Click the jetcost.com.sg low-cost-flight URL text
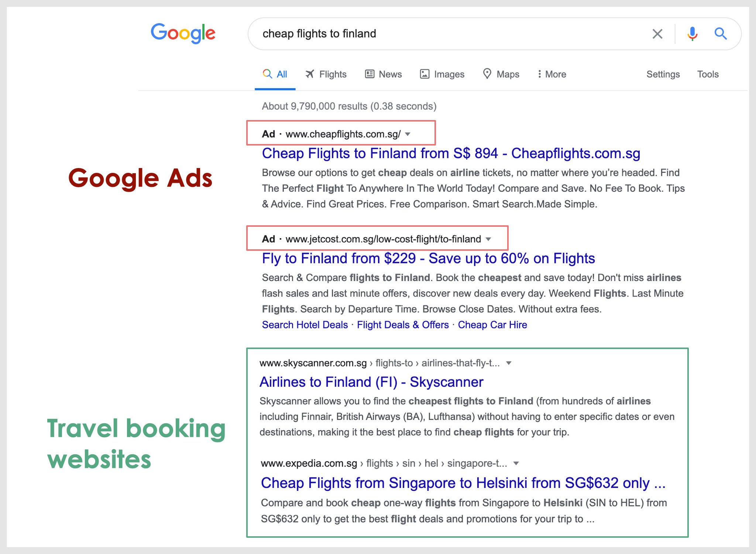This screenshot has height=554, width=756. (384, 239)
